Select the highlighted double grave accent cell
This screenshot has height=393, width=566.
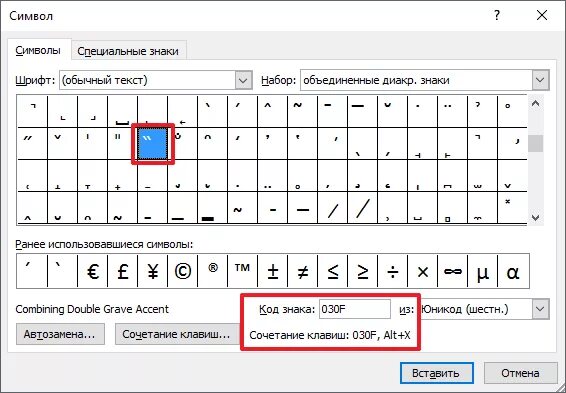(x=152, y=143)
